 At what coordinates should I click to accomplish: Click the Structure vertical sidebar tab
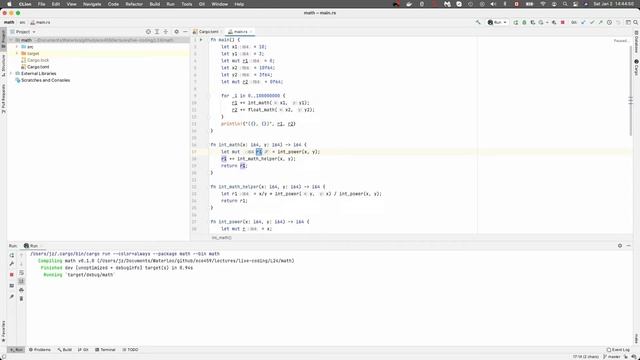[x=3, y=66]
